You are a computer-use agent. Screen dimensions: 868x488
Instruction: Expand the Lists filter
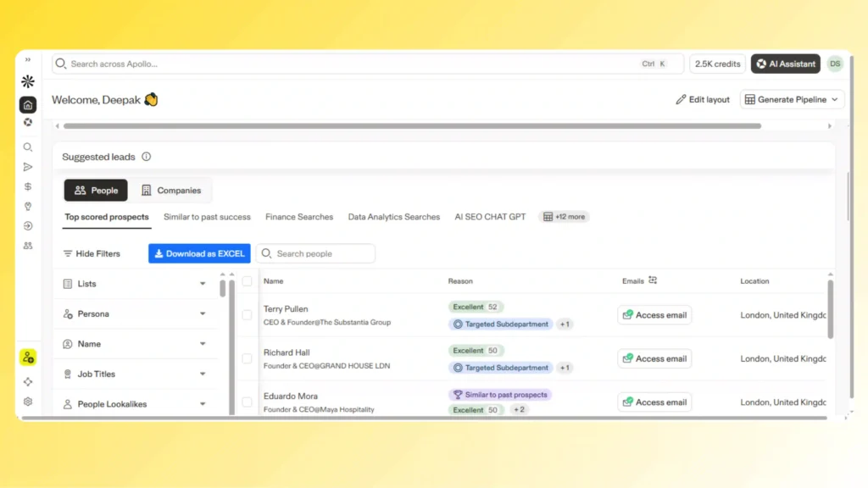tap(135, 284)
